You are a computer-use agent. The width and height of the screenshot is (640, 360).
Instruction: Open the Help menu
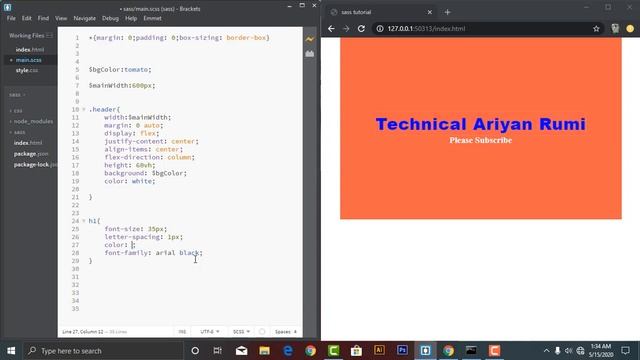click(x=131, y=18)
